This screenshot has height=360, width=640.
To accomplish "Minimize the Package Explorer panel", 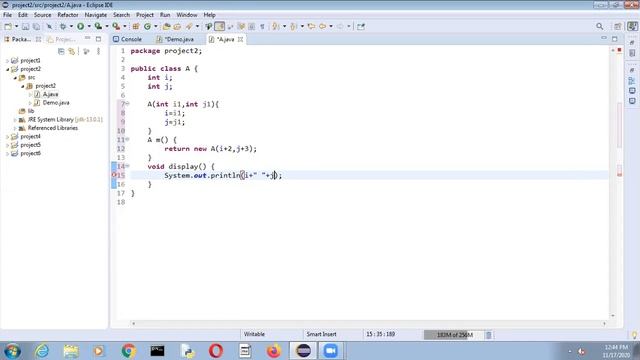I will click(x=87, y=39).
